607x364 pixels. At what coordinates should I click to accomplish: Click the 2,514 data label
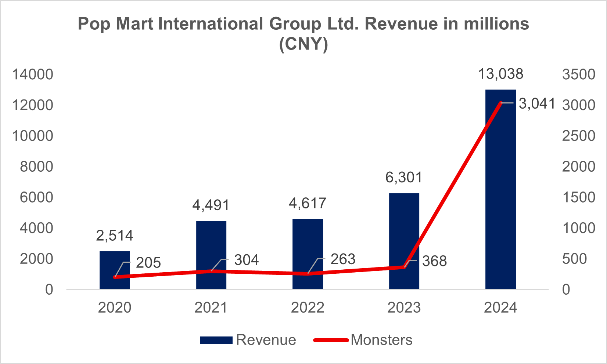pyautogui.click(x=115, y=236)
